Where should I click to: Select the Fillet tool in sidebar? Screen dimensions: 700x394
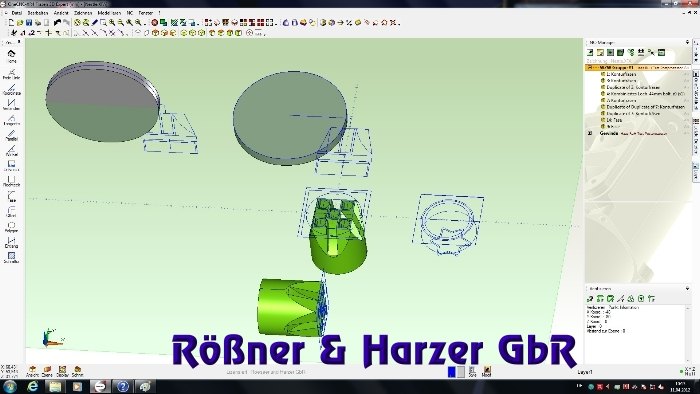click(x=12, y=212)
